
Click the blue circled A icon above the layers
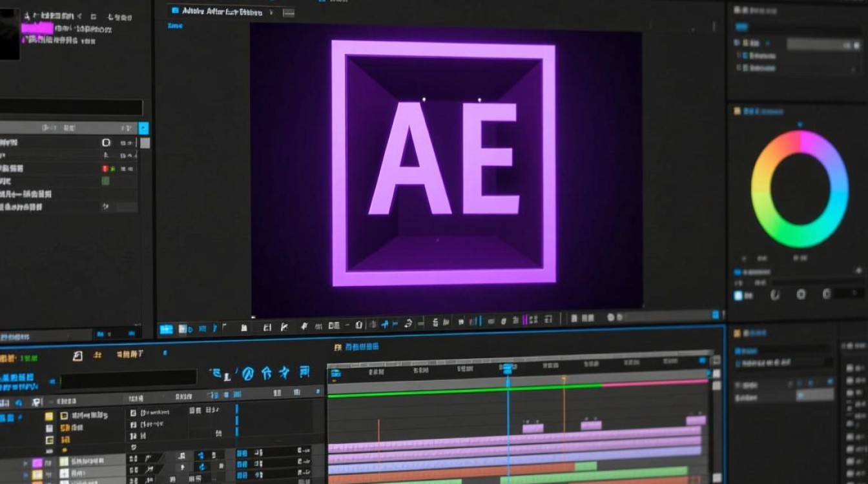(247, 372)
